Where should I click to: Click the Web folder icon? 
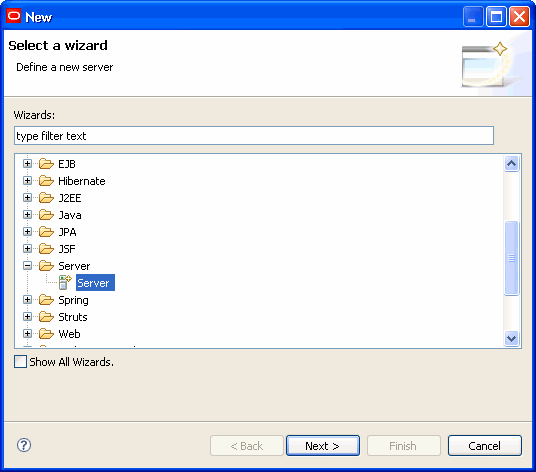46,334
